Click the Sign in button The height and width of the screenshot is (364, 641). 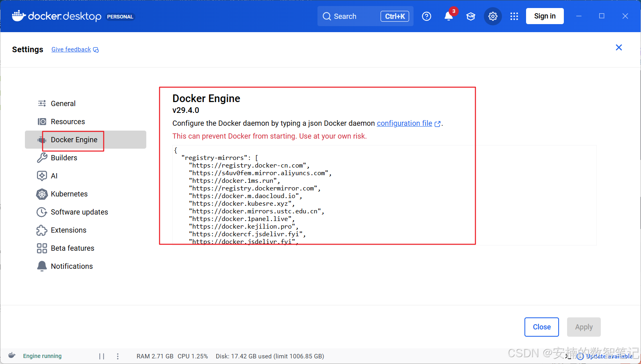pyautogui.click(x=545, y=16)
